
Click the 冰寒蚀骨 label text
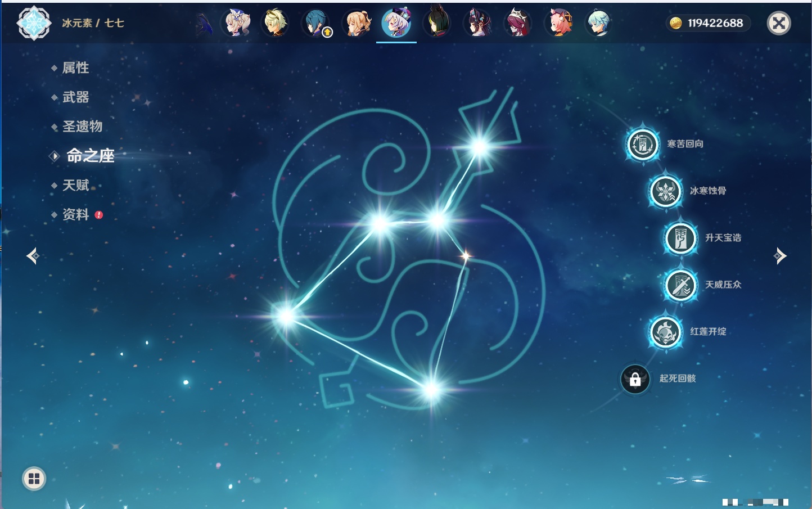[x=708, y=191]
